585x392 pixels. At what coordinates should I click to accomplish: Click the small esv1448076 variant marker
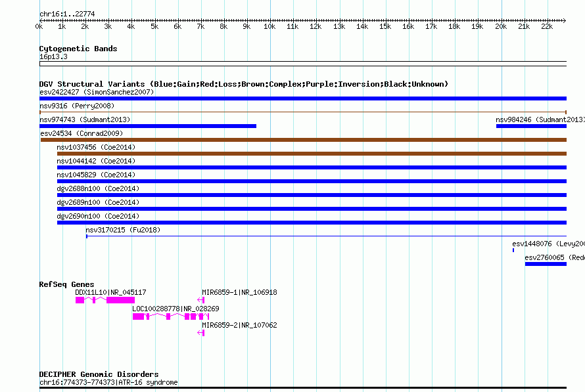click(x=513, y=250)
